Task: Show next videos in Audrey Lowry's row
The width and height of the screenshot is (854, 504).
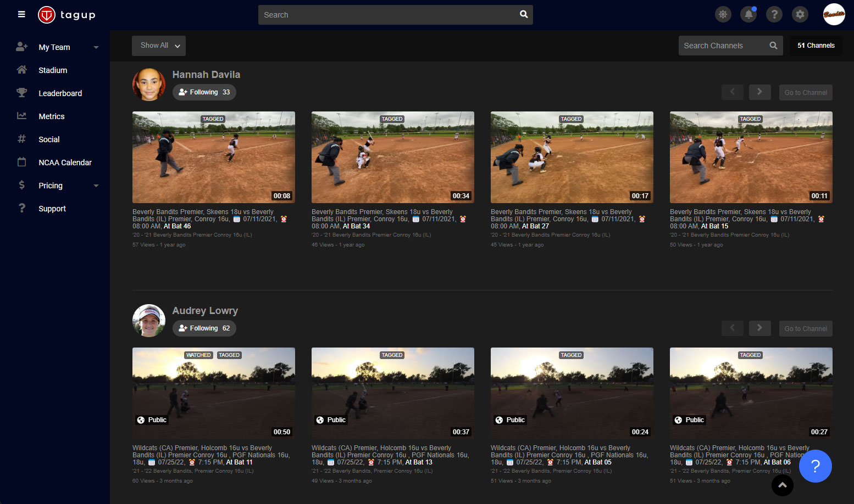Action: [x=759, y=328]
